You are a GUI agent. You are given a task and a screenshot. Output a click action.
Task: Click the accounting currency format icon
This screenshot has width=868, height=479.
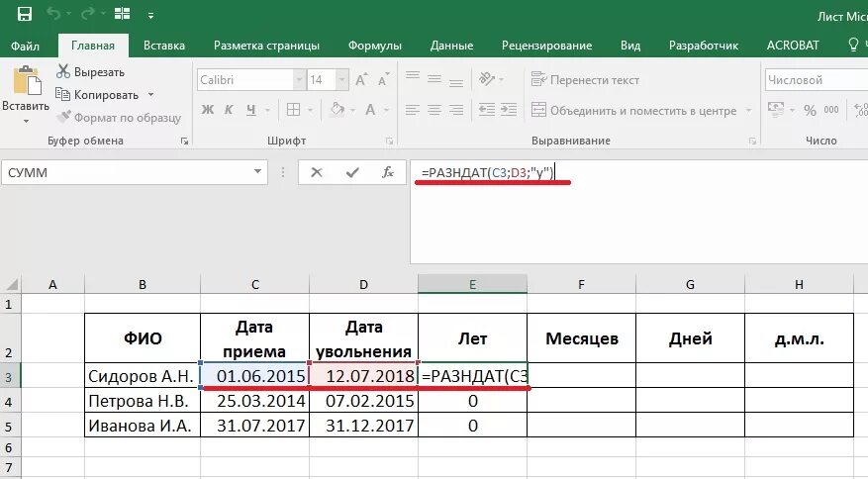click(776, 109)
